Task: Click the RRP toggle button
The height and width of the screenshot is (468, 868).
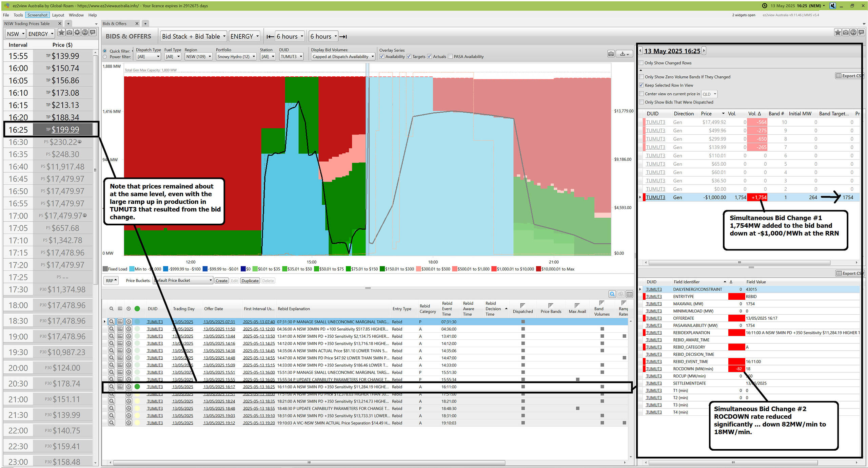Action: (111, 281)
